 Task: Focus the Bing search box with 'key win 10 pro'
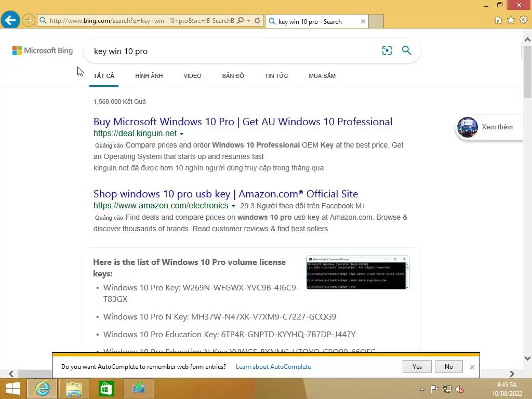pos(234,51)
